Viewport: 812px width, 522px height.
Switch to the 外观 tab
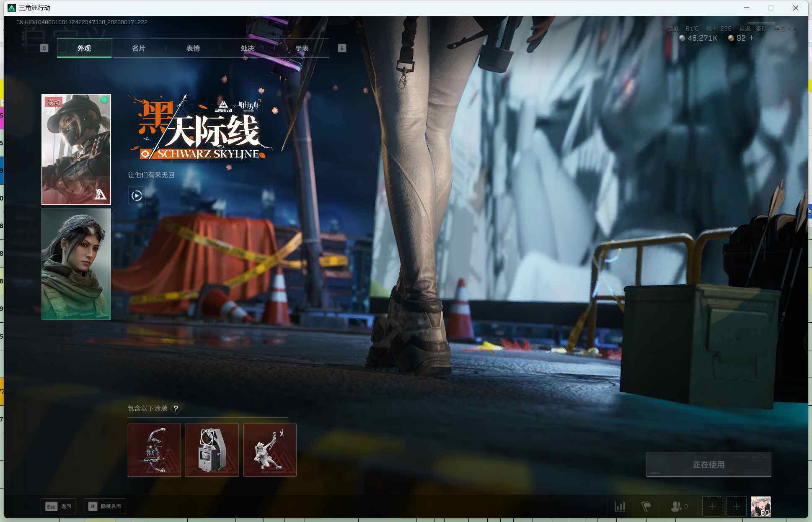click(x=84, y=48)
